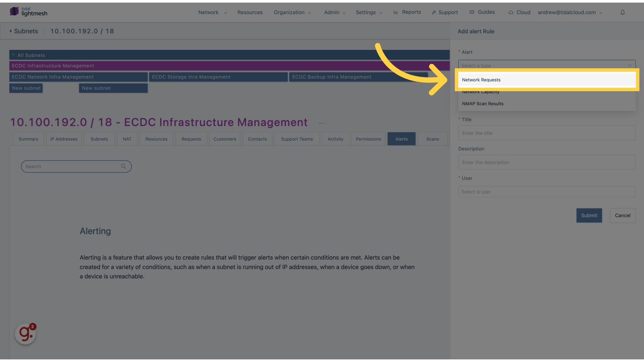Image resolution: width=644 pixels, height=362 pixels.
Task: Expand the Settings dropdown menu
Action: 369,12
